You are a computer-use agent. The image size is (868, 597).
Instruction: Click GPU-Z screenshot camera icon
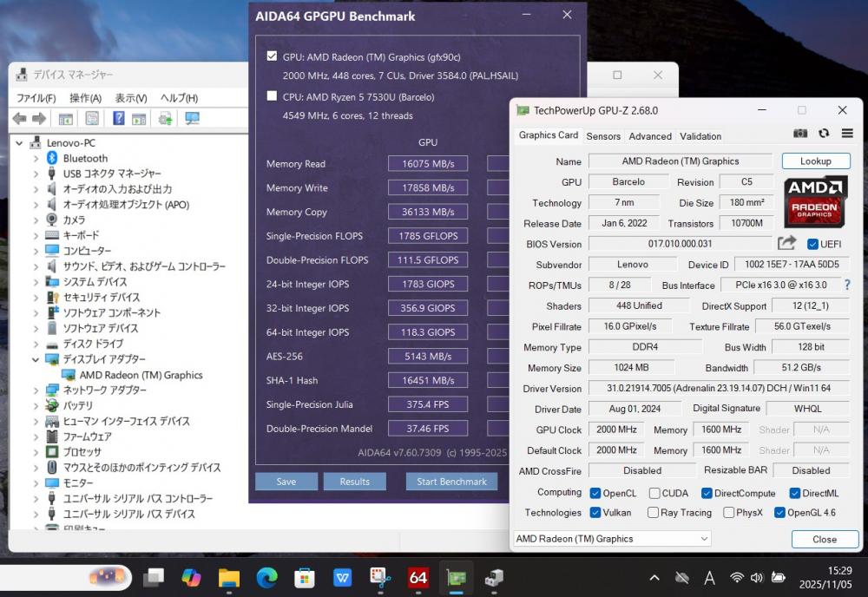800,134
